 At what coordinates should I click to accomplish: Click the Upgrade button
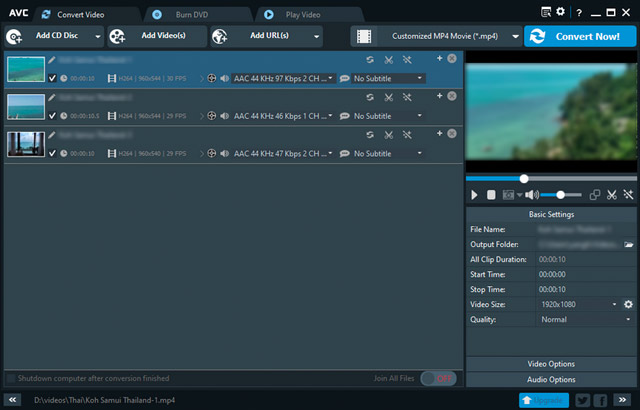pos(544,400)
